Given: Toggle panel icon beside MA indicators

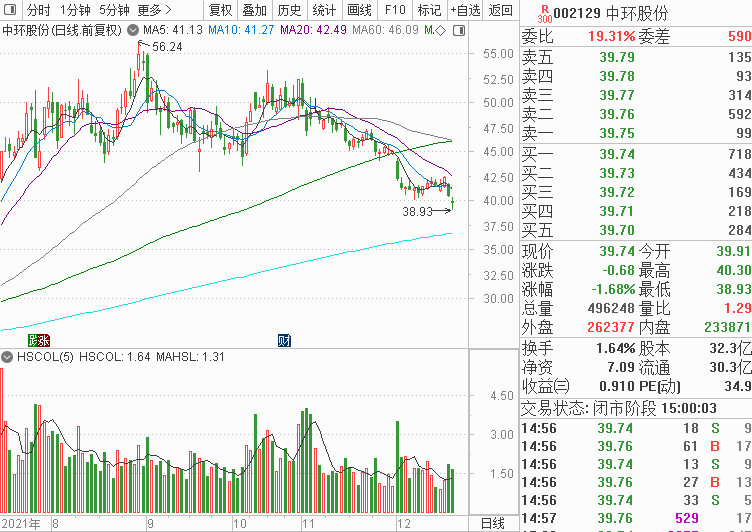Looking at the screenshot, I should 459,31.
